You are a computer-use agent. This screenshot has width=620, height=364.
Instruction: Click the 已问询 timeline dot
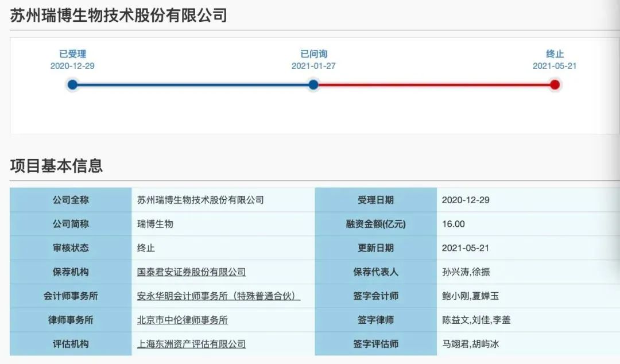(313, 85)
